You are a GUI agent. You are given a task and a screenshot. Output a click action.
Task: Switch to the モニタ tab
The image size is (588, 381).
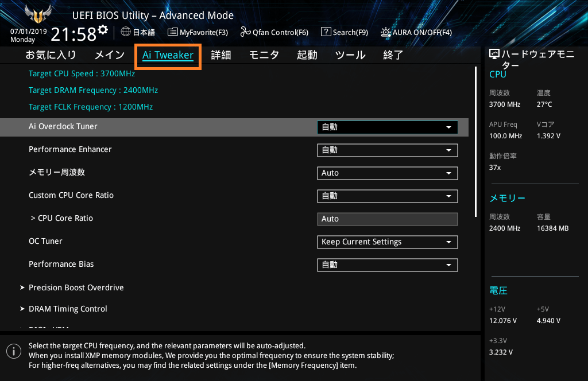click(264, 55)
